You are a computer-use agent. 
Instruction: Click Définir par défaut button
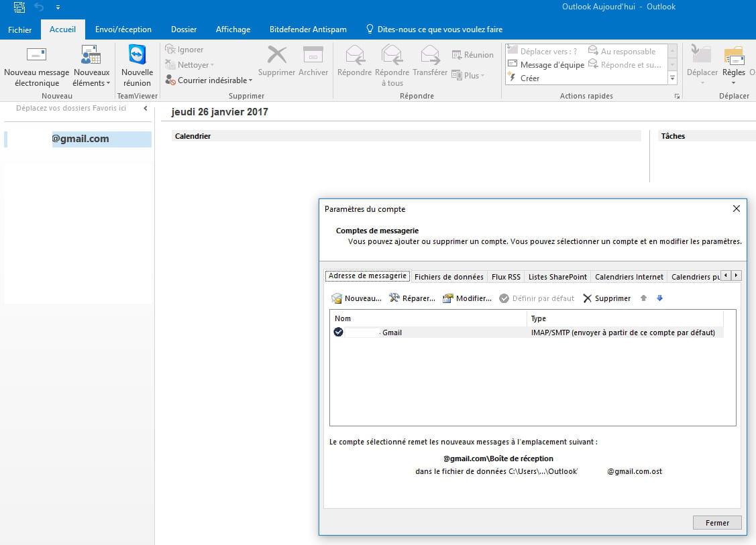[x=537, y=298]
